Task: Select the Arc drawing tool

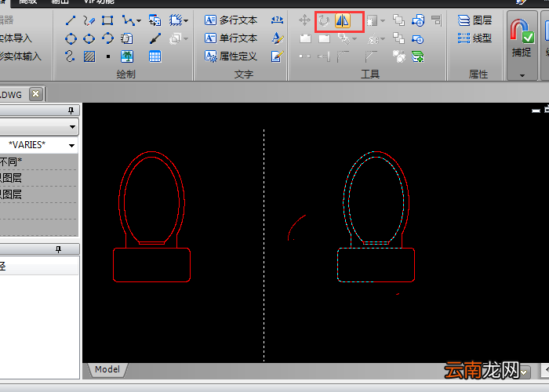Action: (x=107, y=38)
